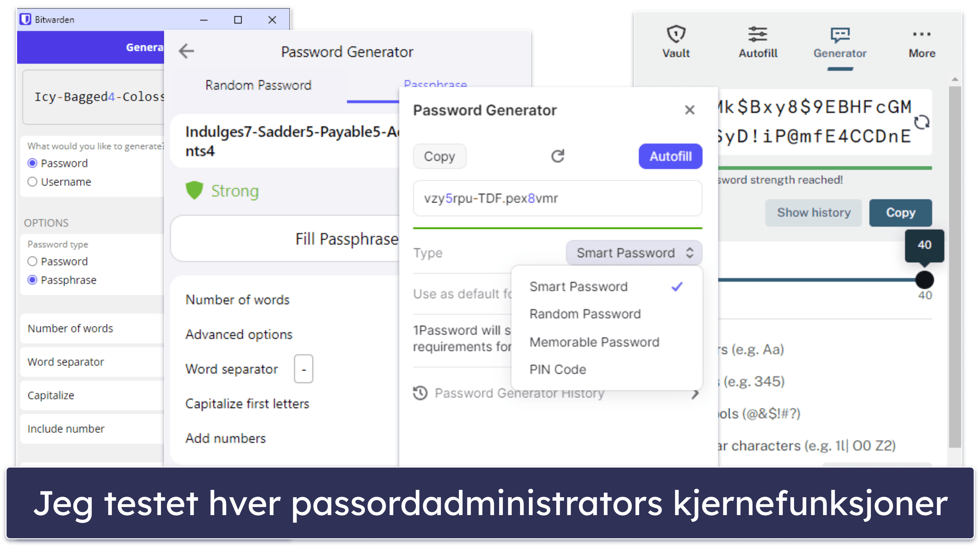Choose Password under Password type
Viewport: 980px width, 547px height.
pos(32,261)
